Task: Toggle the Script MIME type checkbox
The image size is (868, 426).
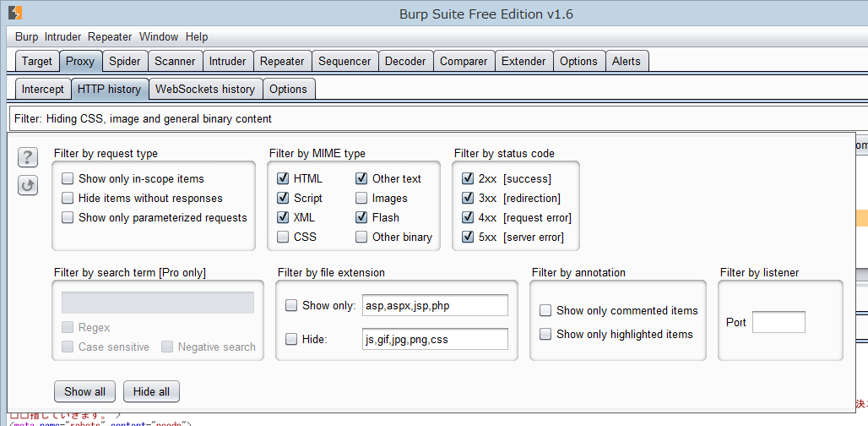Action: click(x=283, y=199)
